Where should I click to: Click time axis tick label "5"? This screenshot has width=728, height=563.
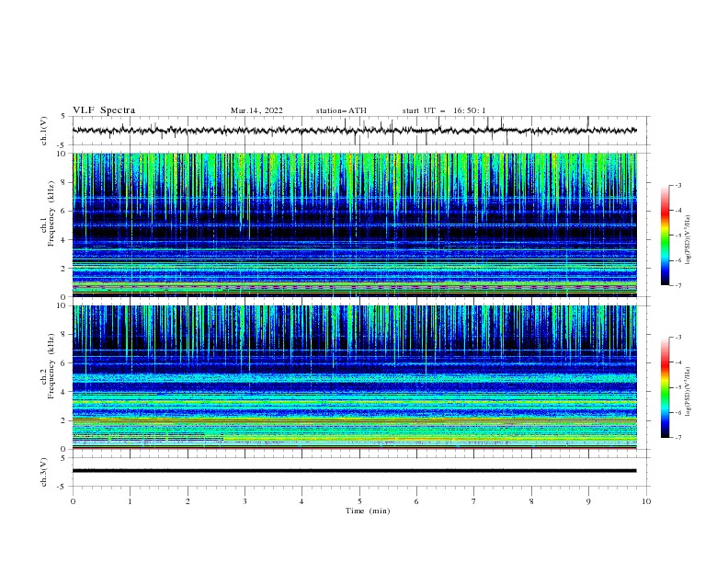click(359, 501)
